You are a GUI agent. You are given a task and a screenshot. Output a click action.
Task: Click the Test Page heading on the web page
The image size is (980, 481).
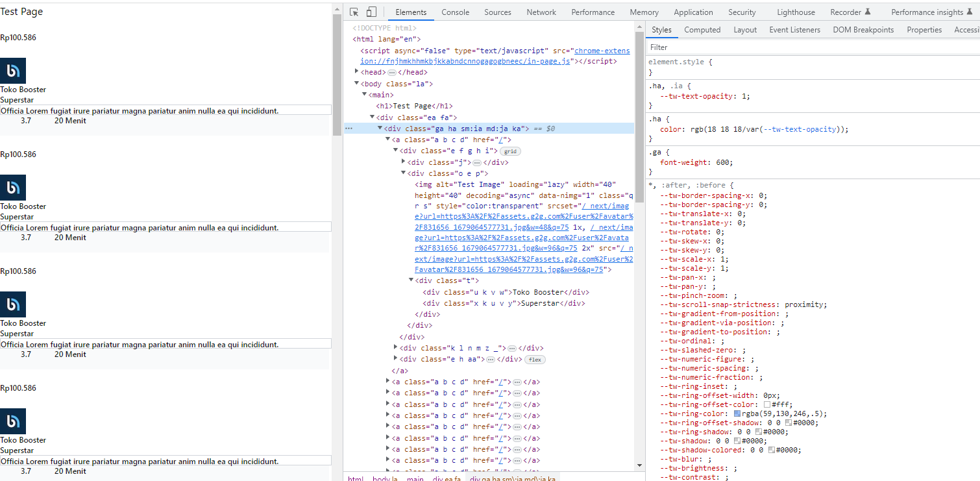tap(21, 12)
